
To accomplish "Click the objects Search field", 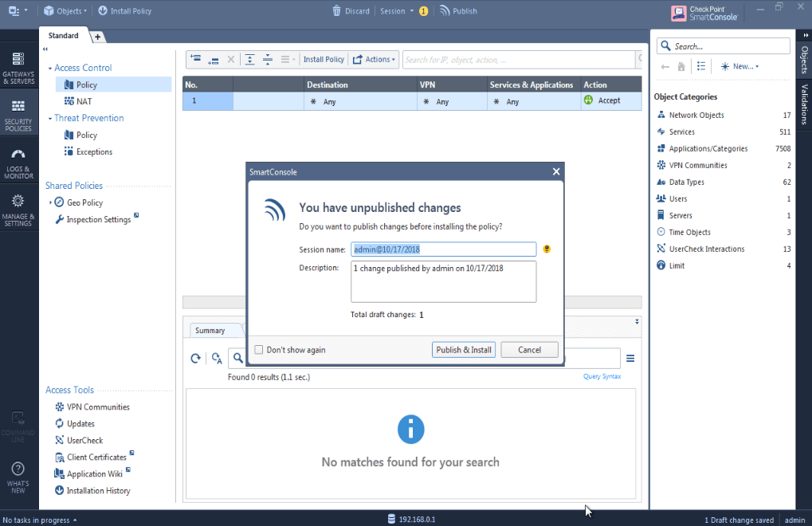I will pos(724,46).
